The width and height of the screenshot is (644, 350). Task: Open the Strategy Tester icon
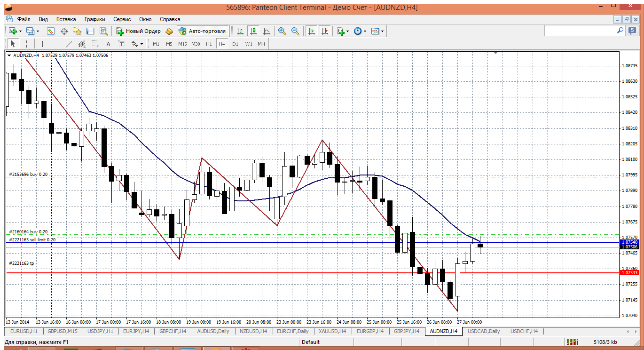(103, 31)
